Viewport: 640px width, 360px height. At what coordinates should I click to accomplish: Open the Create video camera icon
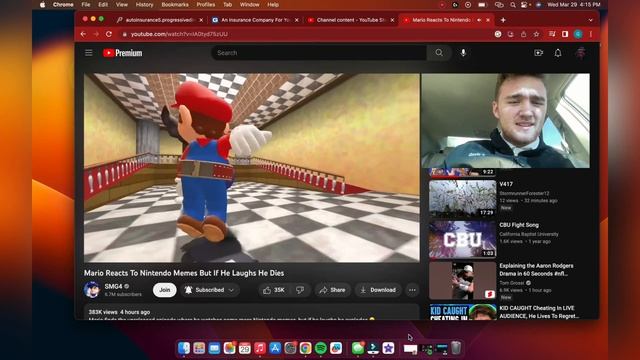point(538,53)
